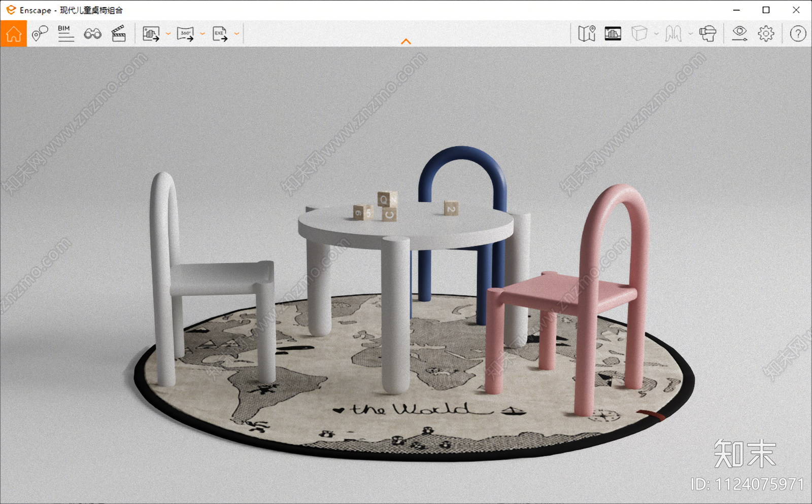
Task: Expand the EXE export dropdown arrow
Action: tap(236, 34)
